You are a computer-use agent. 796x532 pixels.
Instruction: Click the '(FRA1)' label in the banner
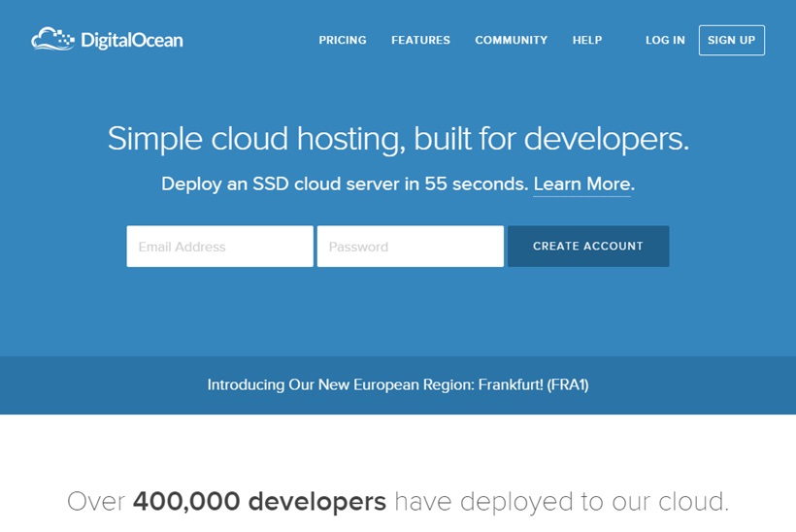[x=568, y=384]
